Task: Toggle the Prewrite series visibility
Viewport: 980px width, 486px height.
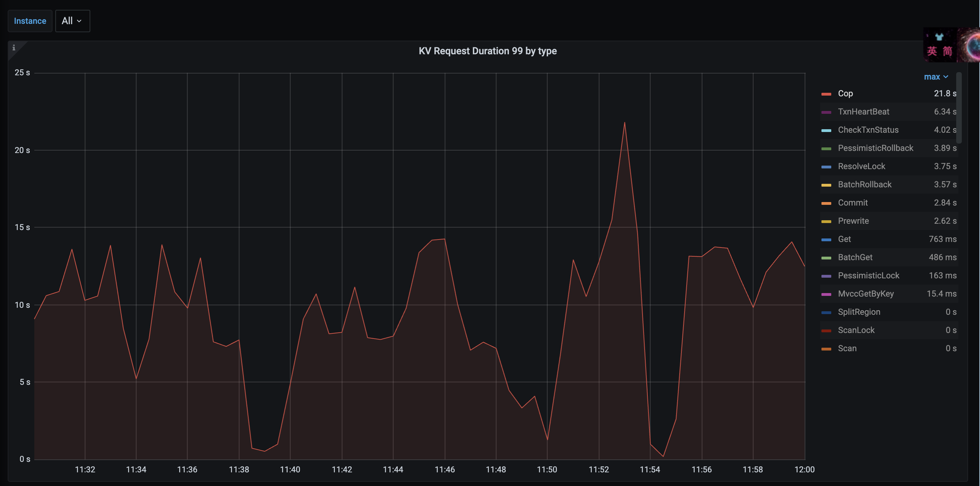Action: tap(853, 221)
